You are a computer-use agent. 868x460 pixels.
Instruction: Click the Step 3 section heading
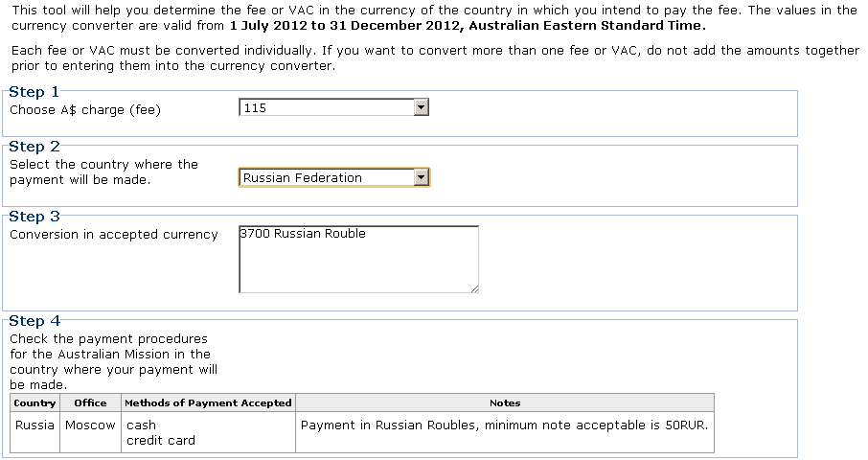coord(34,217)
